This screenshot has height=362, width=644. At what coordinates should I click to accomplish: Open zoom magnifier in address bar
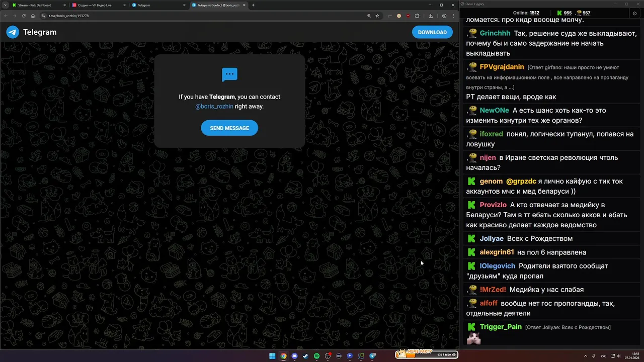click(369, 16)
